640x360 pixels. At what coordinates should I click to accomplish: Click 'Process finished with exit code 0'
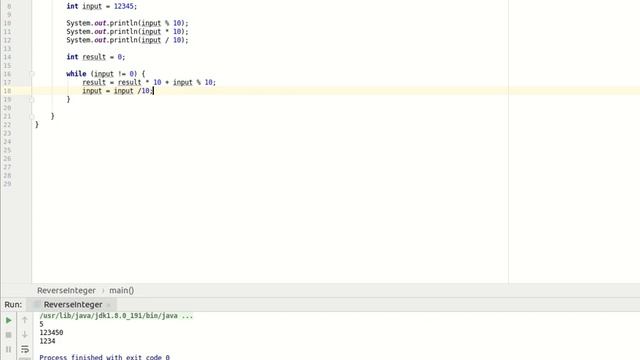tap(104, 357)
